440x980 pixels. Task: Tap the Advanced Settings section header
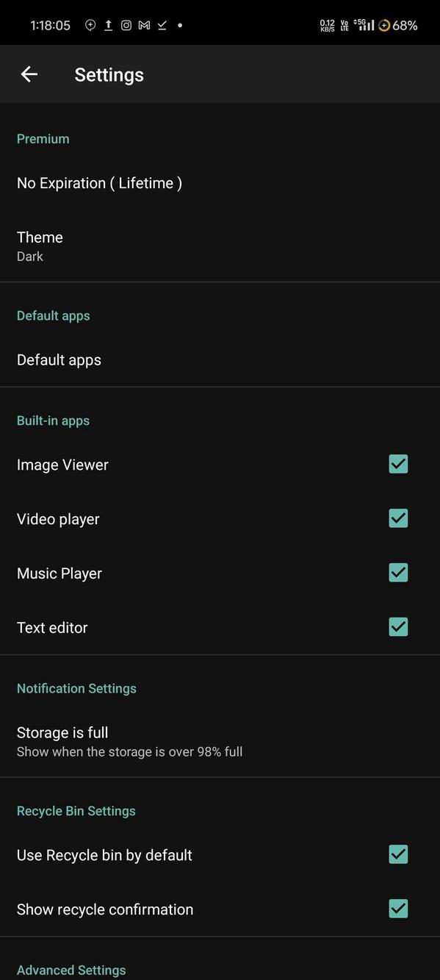[x=71, y=970]
